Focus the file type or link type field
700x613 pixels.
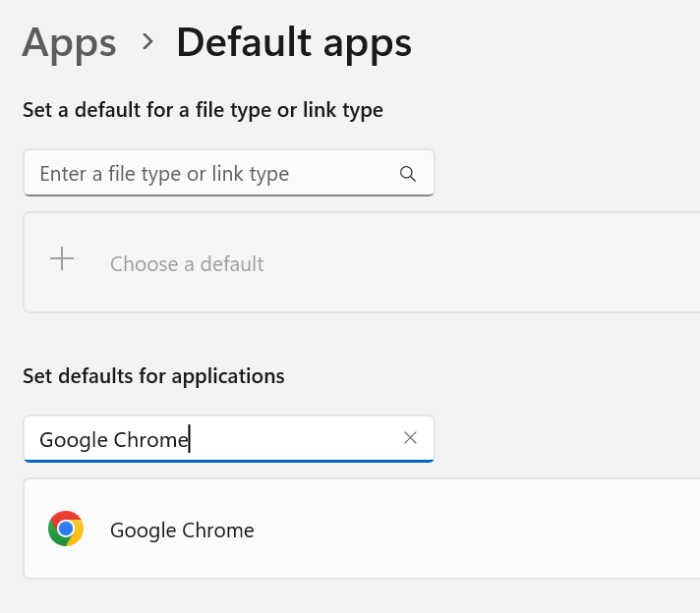point(228,173)
